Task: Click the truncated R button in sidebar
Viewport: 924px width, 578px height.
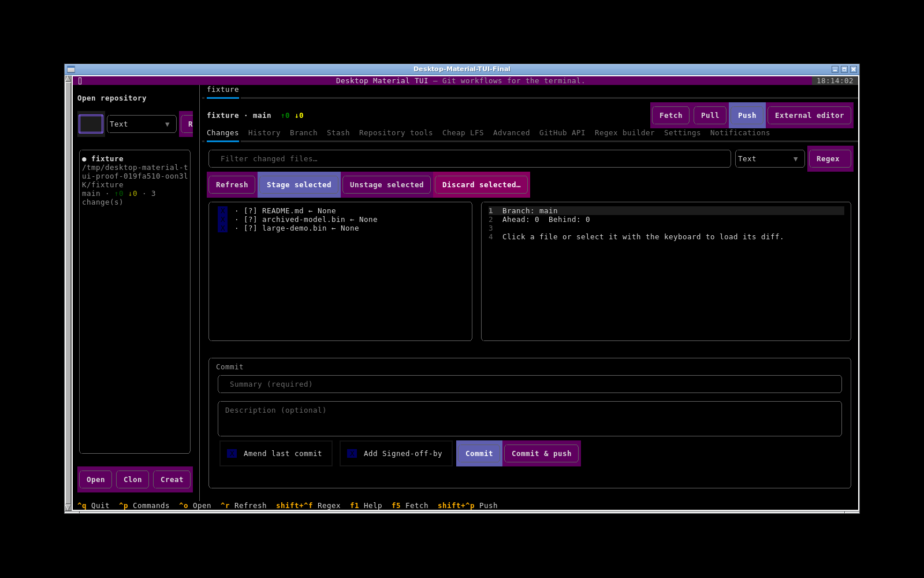Action: click(x=187, y=124)
